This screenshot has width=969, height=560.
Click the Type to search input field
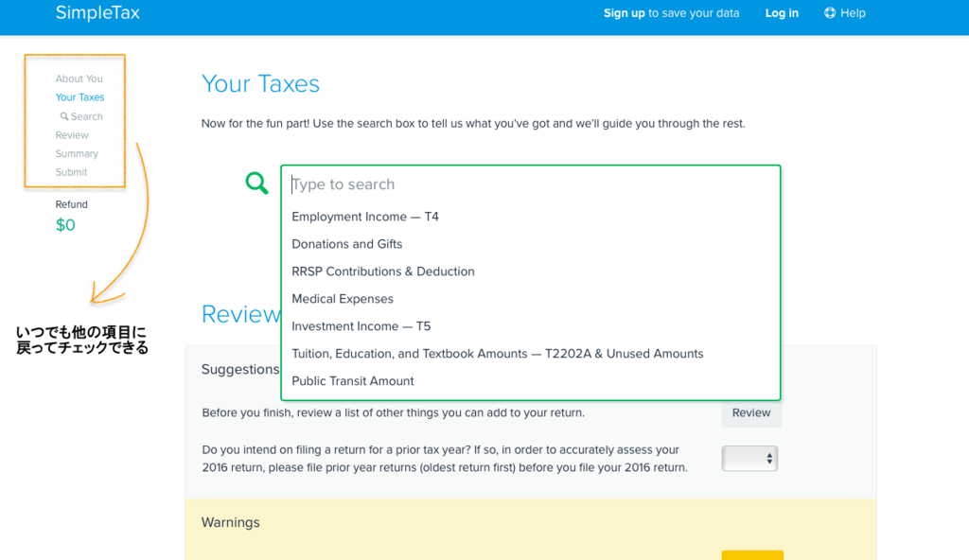pos(531,184)
